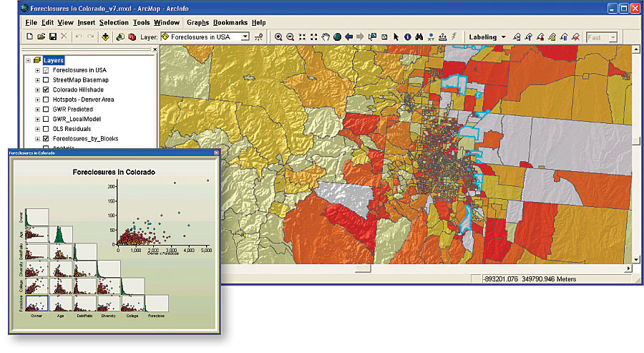Close the Foreclosures in Colorado graph window
Image resolution: width=644 pixels, height=353 pixels.
click(216, 153)
